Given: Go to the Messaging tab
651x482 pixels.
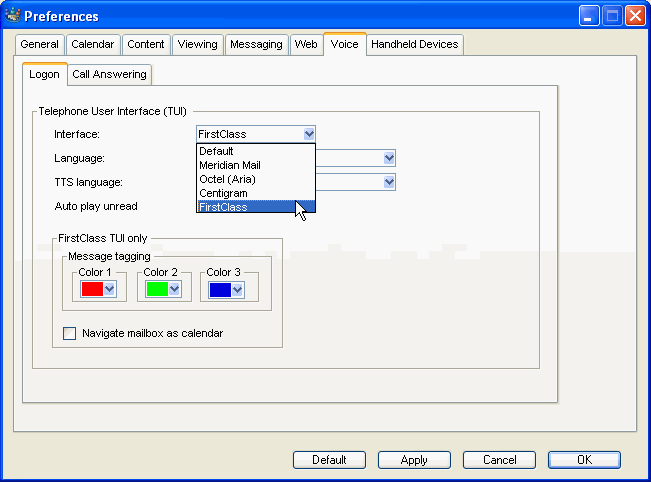Looking at the screenshot, I should point(256,44).
